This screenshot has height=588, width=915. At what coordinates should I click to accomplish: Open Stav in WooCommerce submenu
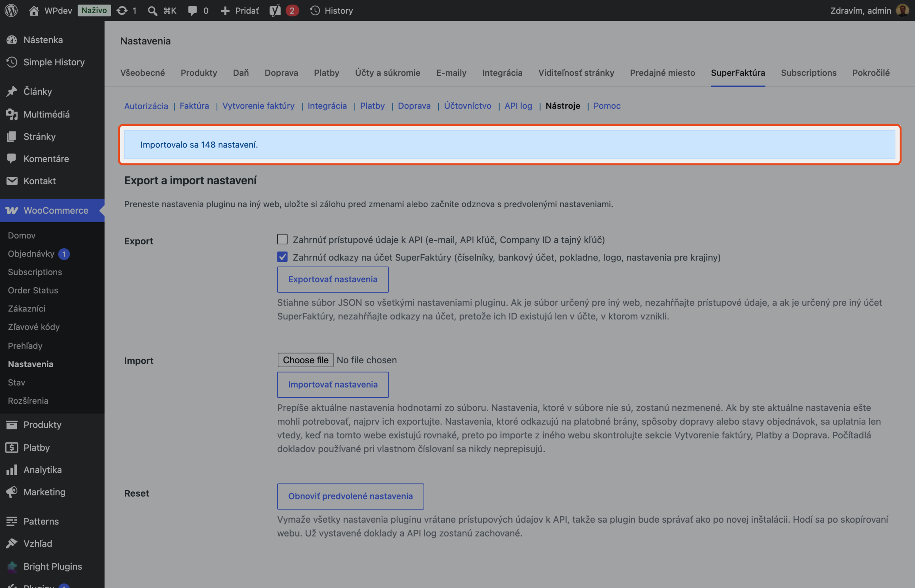16,382
